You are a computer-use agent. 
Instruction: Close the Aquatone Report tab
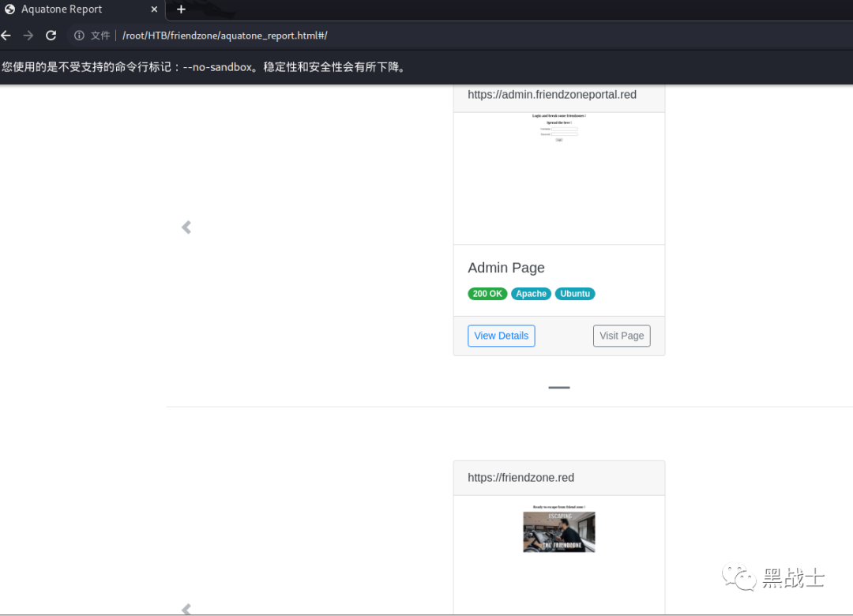click(x=154, y=9)
